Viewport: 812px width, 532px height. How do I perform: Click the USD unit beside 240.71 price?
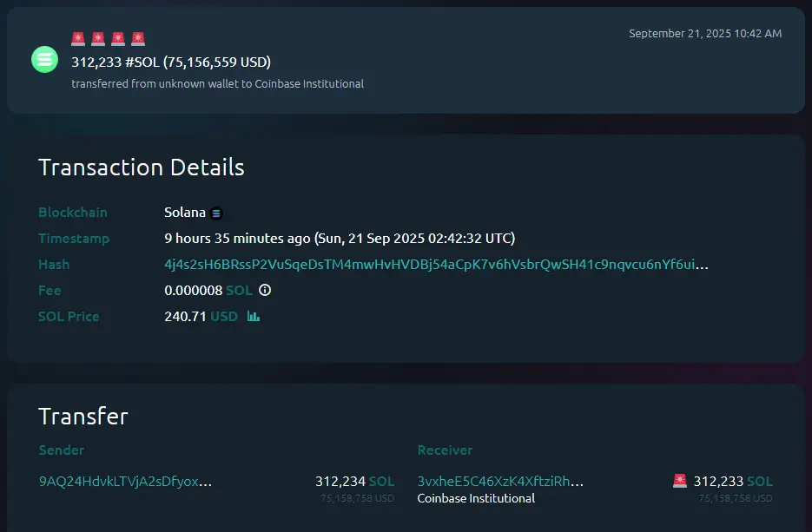click(x=224, y=317)
